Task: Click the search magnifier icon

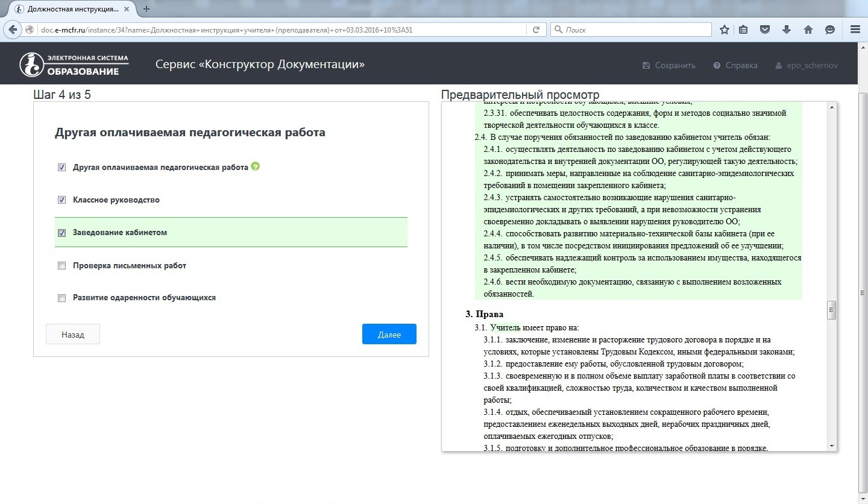Action: [x=558, y=30]
